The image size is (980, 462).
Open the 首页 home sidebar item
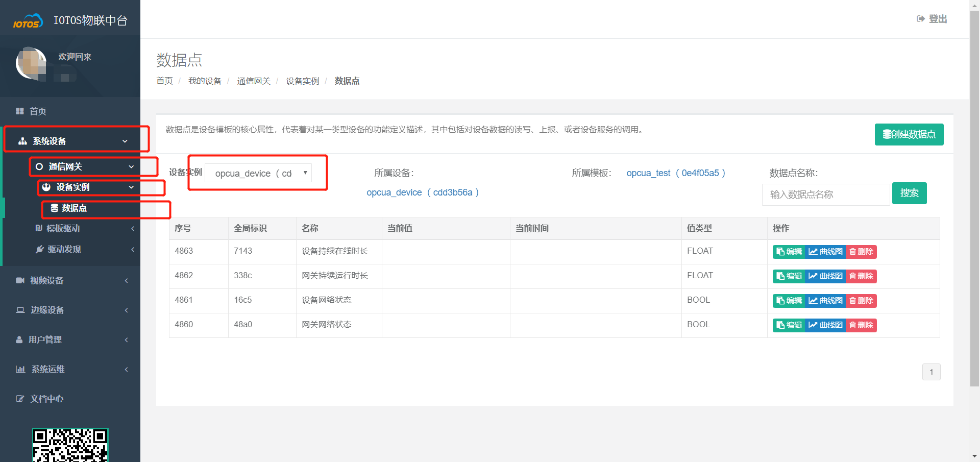pyautogui.click(x=38, y=111)
